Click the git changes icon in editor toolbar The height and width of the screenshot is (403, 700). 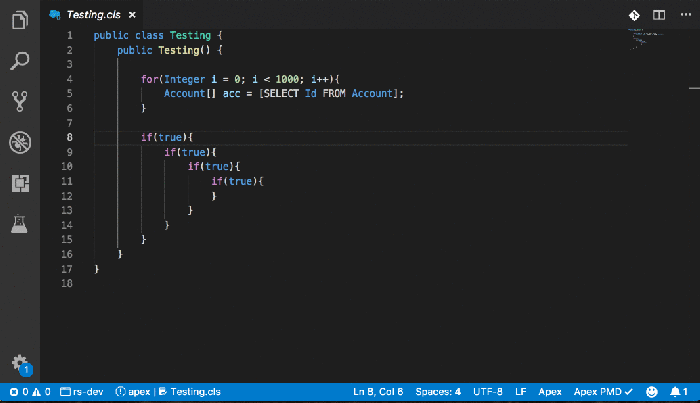[634, 15]
